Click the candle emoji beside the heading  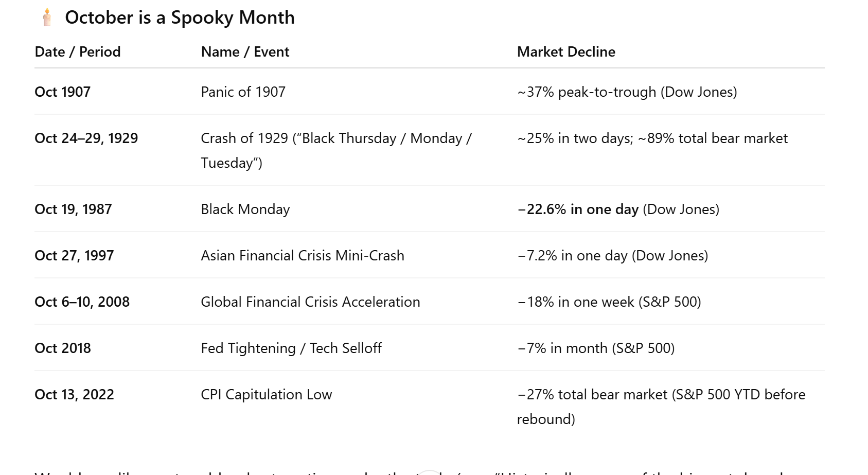47,17
